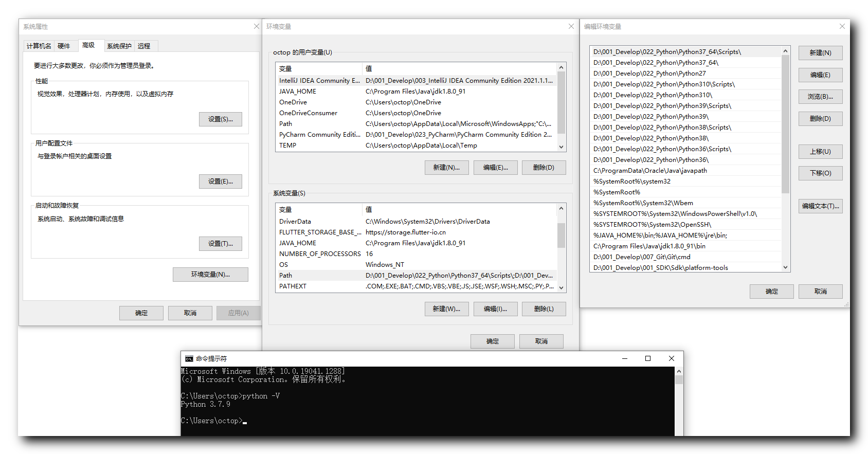868x454 pixels.
Task: Click the Command Prompt scroll-up arrow
Action: coord(679,371)
